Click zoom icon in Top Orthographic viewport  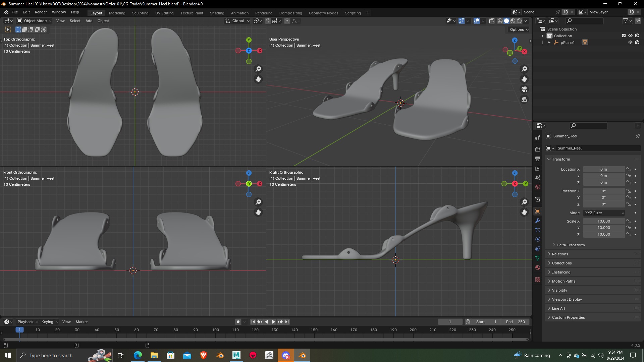[258, 69]
